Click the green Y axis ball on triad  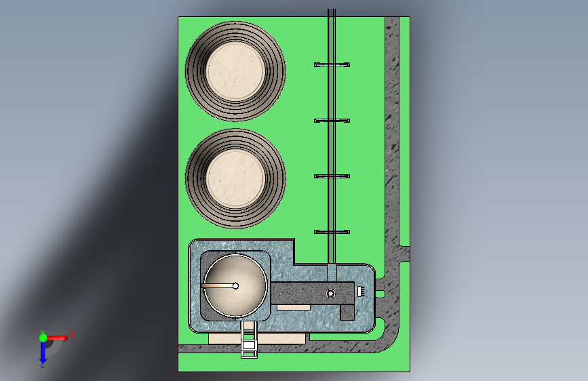pos(43,338)
